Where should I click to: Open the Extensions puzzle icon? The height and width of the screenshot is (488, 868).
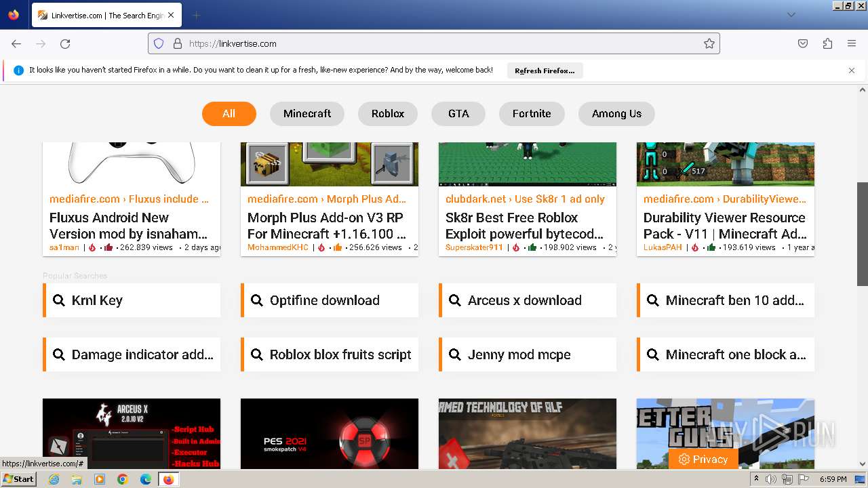(827, 43)
